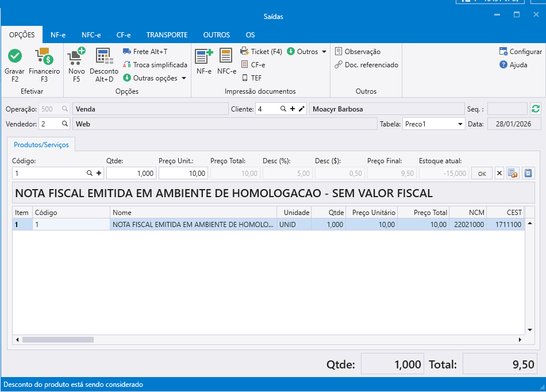Click the Novo F5 cart icon
Image resolution: width=546 pixels, height=392 pixels.
click(x=76, y=56)
